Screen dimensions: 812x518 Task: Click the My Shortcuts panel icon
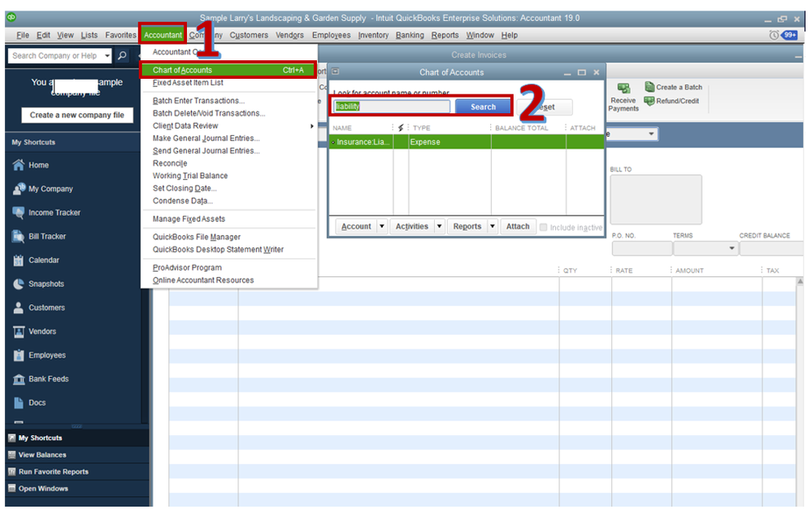[12, 437]
